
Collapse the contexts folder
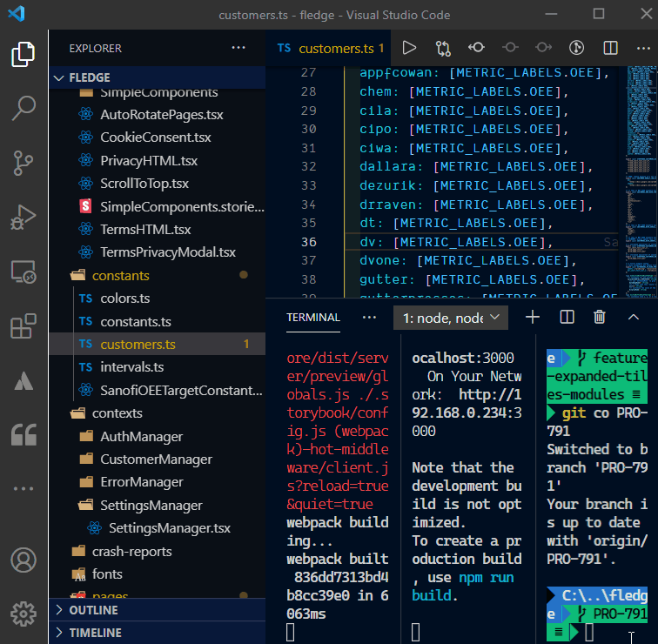(x=157, y=413)
